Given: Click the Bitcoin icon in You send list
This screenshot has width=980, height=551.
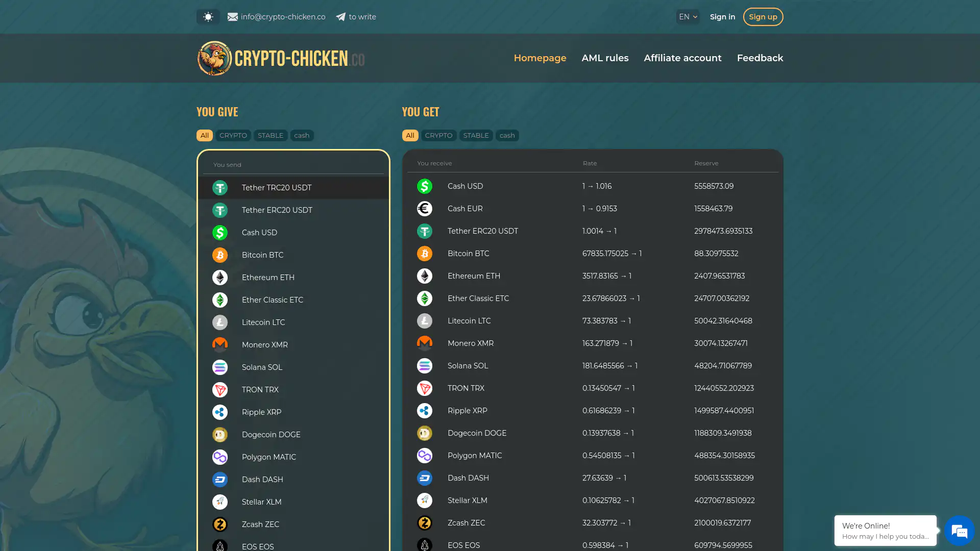Looking at the screenshot, I should (x=220, y=255).
